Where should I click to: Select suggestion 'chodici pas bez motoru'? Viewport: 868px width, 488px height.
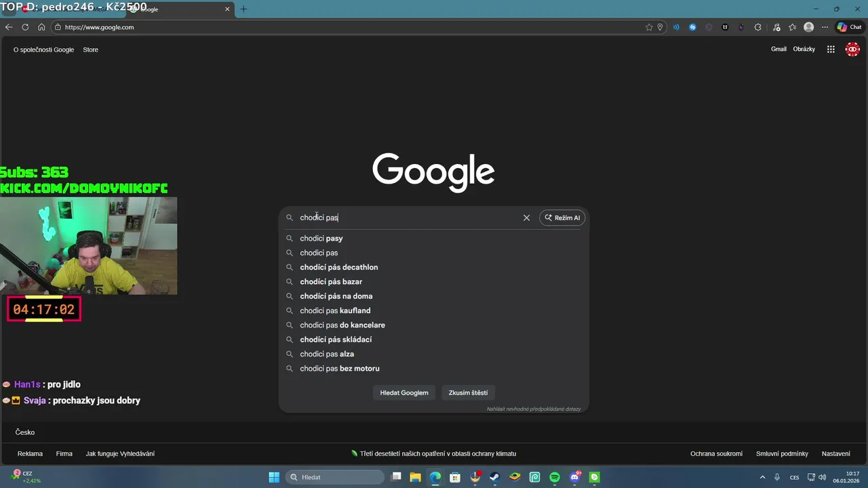tap(434, 369)
